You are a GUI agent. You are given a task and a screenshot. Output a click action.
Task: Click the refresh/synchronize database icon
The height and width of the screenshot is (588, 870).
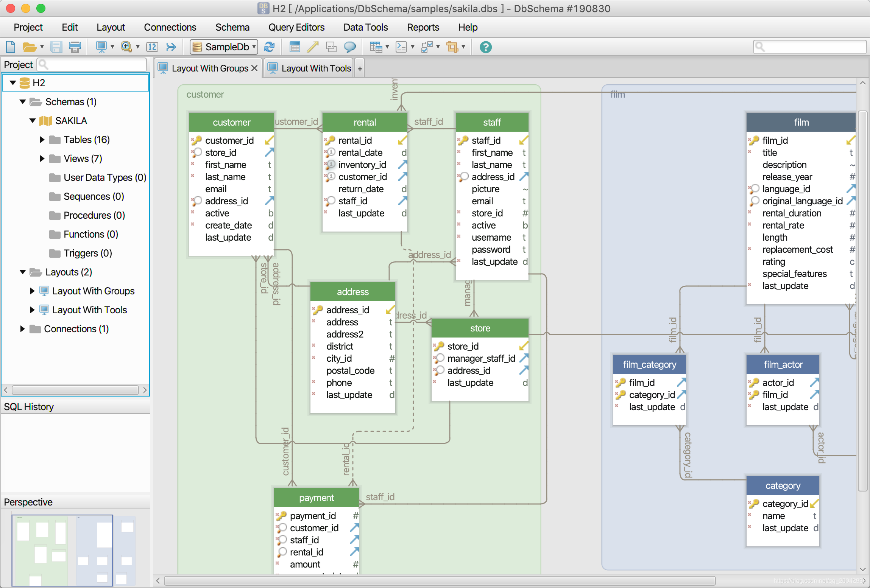268,47
